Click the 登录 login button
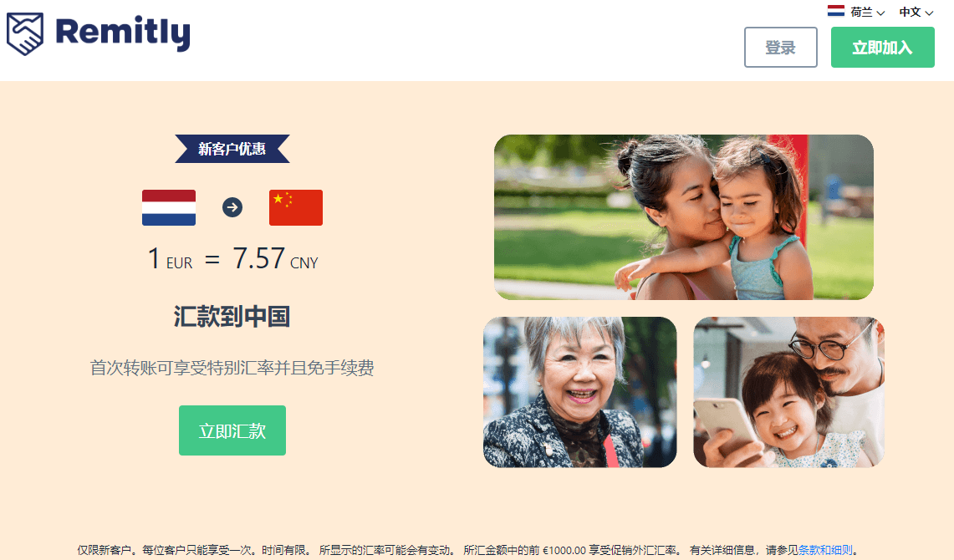The width and height of the screenshot is (954, 560). [x=781, y=48]
